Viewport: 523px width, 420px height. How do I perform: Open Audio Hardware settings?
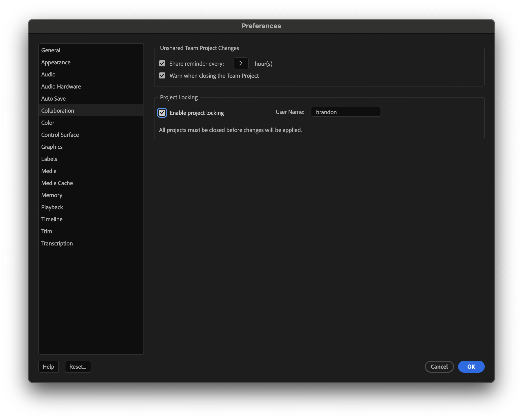61,87
